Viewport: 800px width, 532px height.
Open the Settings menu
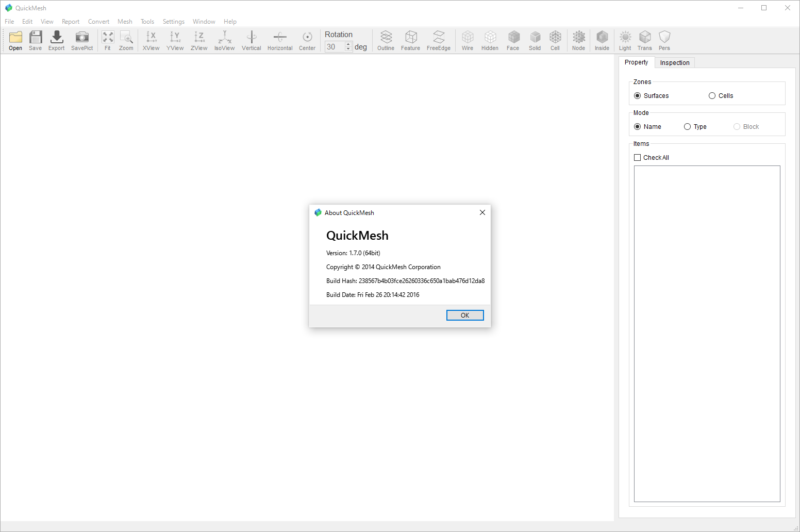tap(174, 22)
